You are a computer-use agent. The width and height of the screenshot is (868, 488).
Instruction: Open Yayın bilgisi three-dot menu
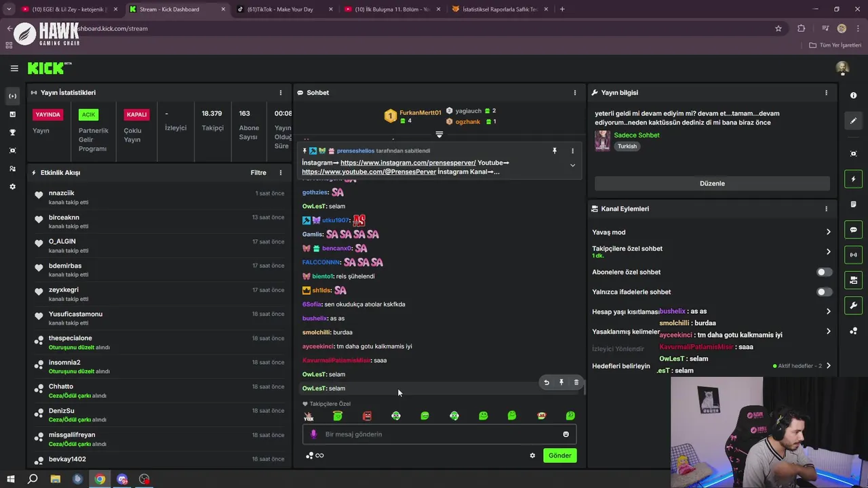[826, 93]
